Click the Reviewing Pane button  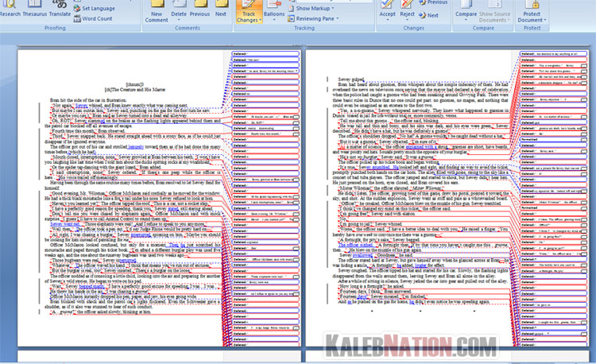tap(312, 18)
